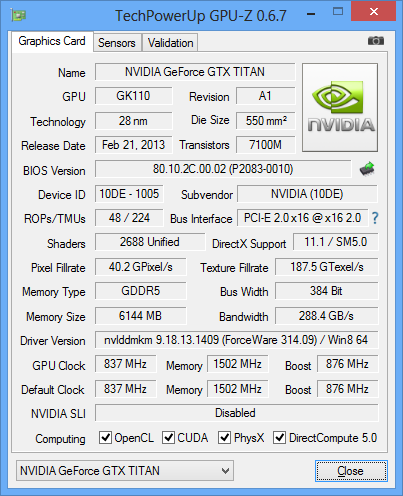Maximize the GPU-Z window
Image resolution: width=403 pixels, height=496 pixels.
338,12
